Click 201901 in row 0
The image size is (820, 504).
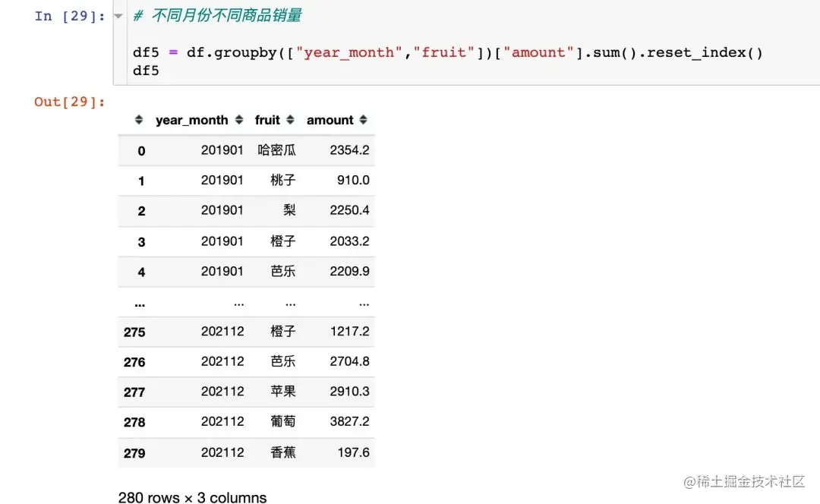(x=222, y=150)
